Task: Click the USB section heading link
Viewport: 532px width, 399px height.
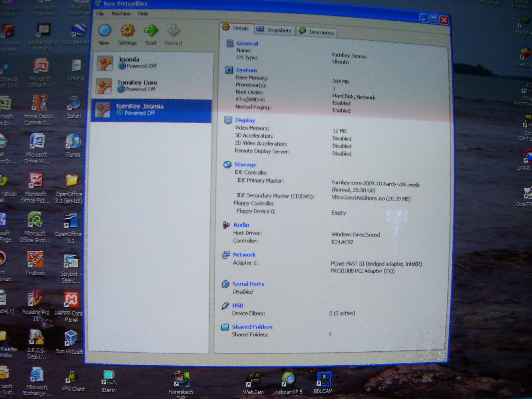Action: (x=237, y=305)
